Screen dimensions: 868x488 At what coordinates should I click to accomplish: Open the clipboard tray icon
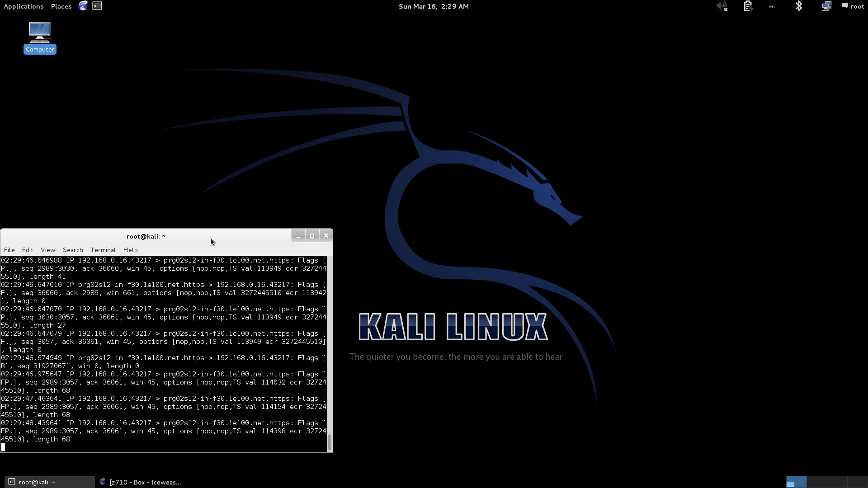click(x=748, y=6)
